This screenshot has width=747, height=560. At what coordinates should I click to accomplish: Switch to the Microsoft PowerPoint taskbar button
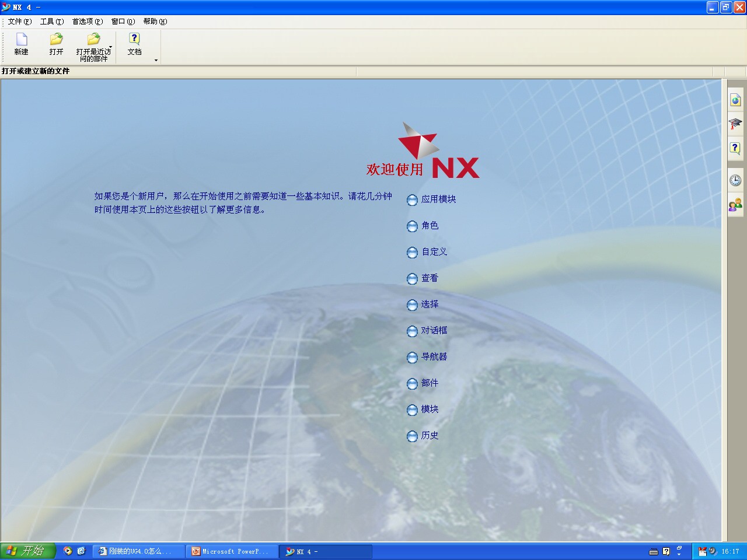click(232, 551)
